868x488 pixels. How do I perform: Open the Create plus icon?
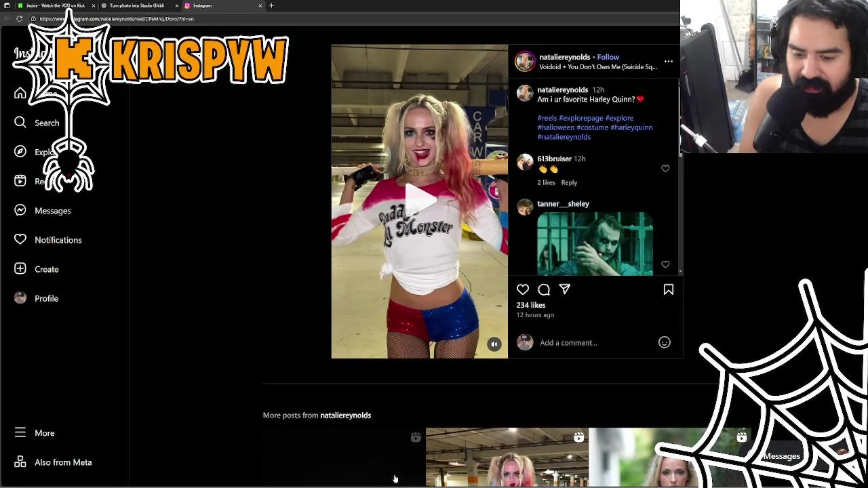pos(20,269)
